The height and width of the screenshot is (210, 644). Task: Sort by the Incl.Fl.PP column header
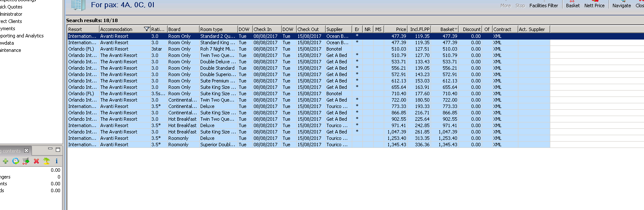click(x=420, y=29)
